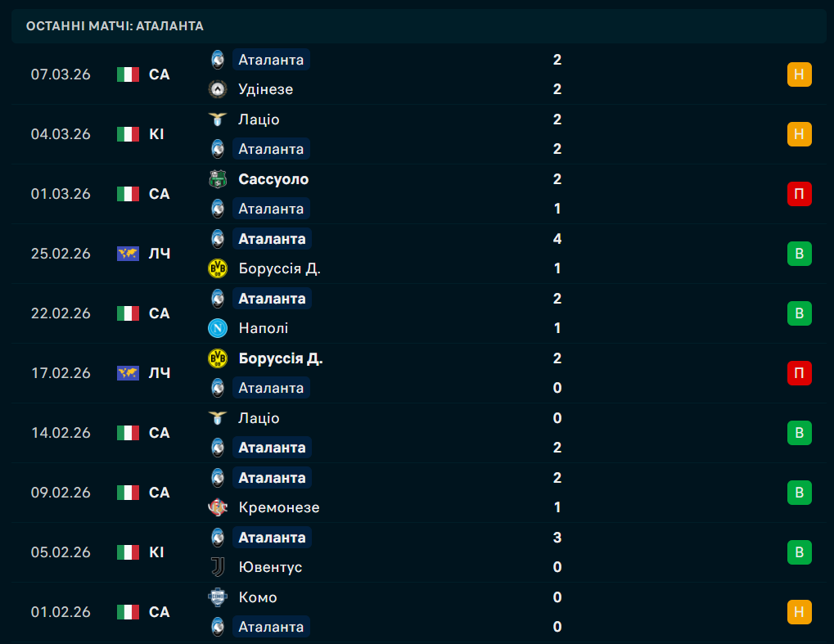834x644 pixels.
Task: Click the 'Останні матчі: Аталанта' header
Action: coord(115,26)
